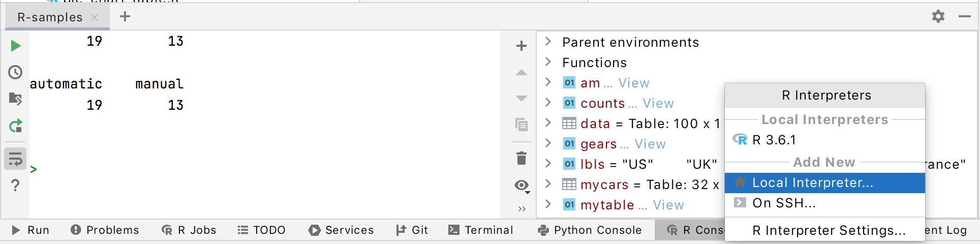
Task: Add a new console tab with plus
Action: pyautogui.click(x=125, y=17)
